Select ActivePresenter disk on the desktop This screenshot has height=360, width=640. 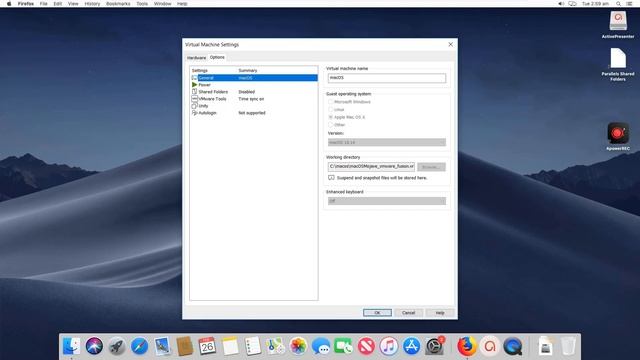(x=618, y=24)
